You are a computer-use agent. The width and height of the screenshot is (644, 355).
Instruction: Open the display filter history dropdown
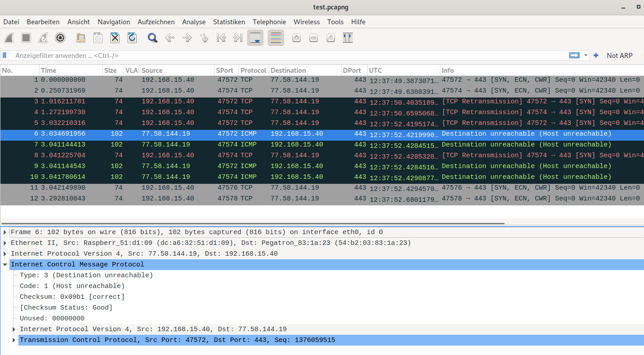[x=586, y=56]
